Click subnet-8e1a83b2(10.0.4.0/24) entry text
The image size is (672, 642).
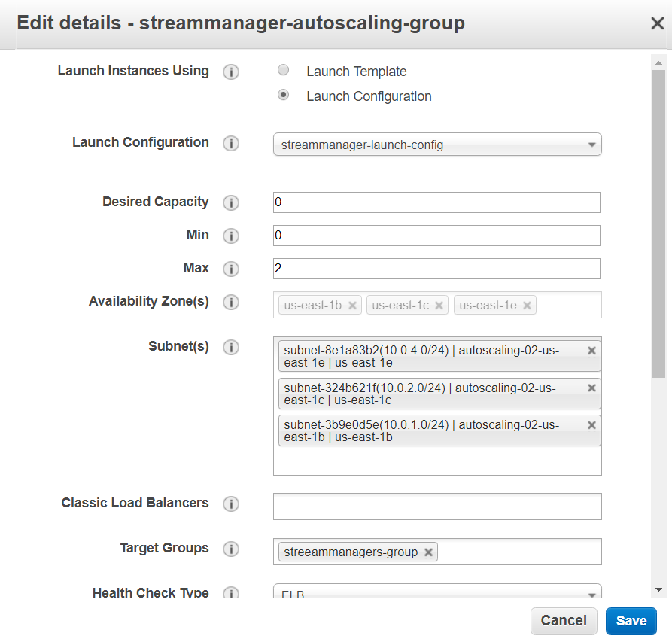pos(421,357)
